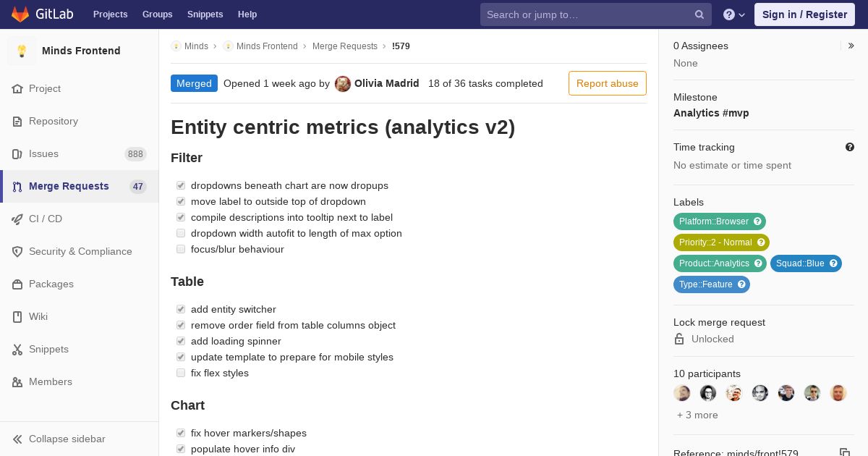Focus the 'Search or jump to' field

[586, 14]
